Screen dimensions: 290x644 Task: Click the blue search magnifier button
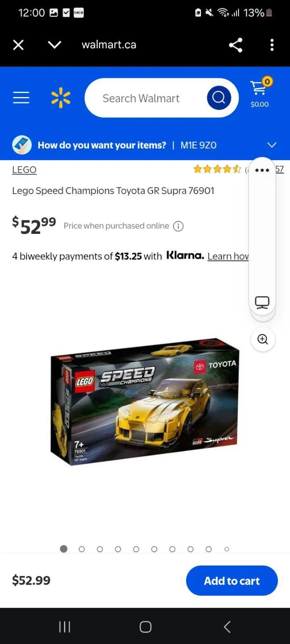click(219, 98)
